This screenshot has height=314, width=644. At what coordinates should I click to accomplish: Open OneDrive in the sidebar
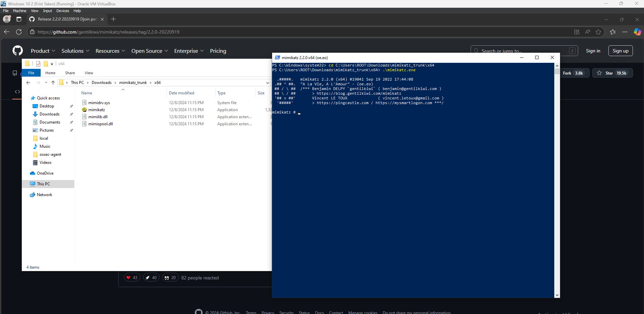click(45, 173)
